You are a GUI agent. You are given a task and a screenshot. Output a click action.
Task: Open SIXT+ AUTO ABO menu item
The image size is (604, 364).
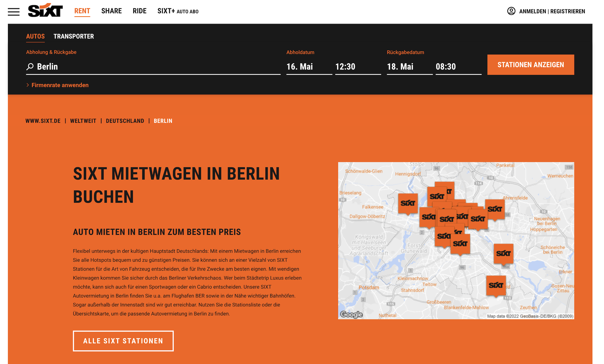pyautogui.click(x=178, y=11)
